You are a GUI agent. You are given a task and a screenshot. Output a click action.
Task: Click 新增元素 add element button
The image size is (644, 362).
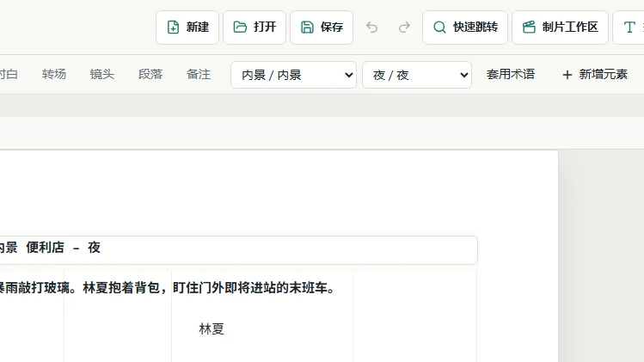(595, 74)
